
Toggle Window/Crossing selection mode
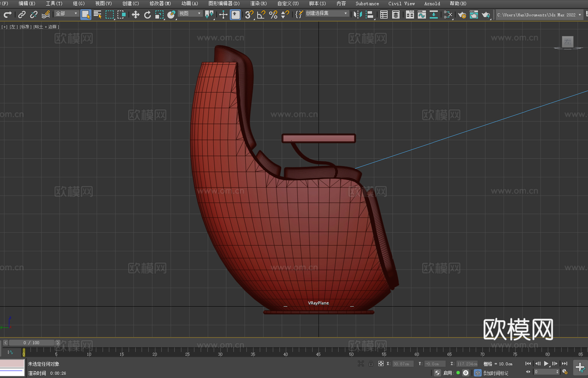click(122, 14)
